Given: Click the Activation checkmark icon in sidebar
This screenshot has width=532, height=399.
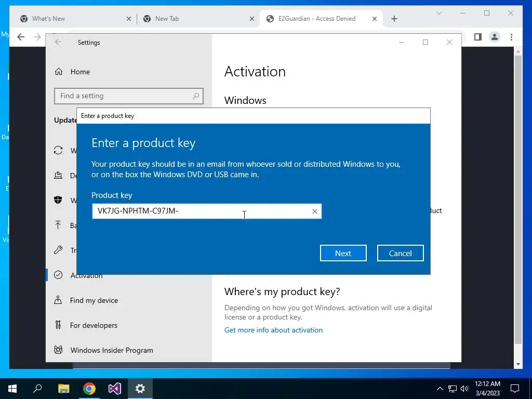Looking at the screenshot, I should [58, 275].
